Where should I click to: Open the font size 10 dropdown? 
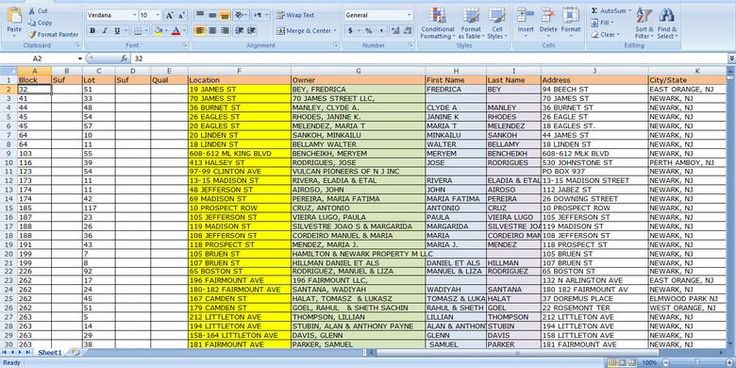pos(158,15)
